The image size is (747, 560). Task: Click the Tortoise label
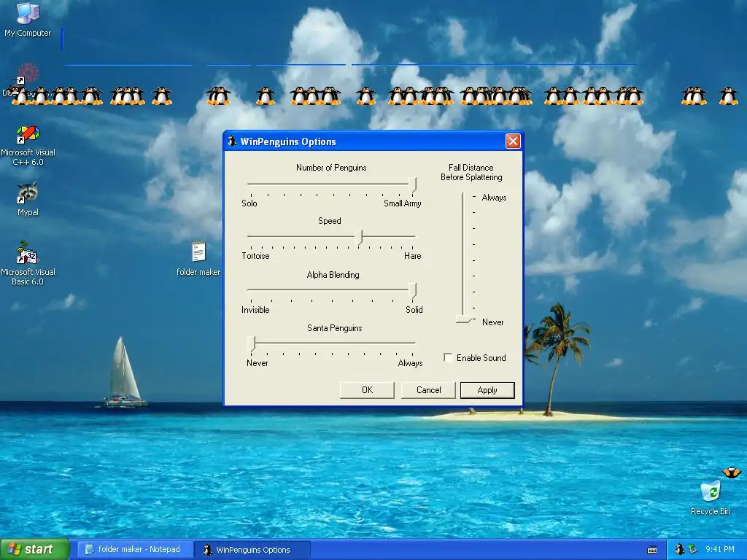[255, 256]
